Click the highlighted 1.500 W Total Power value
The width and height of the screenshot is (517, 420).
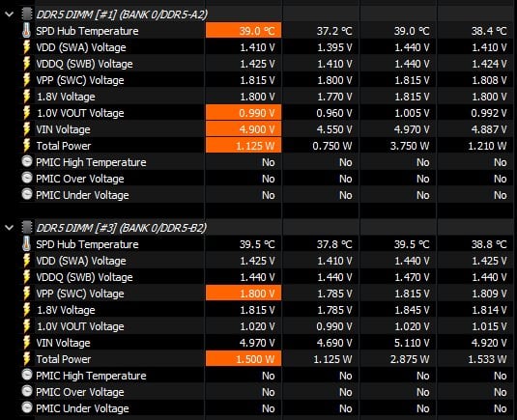pos(244,359)
